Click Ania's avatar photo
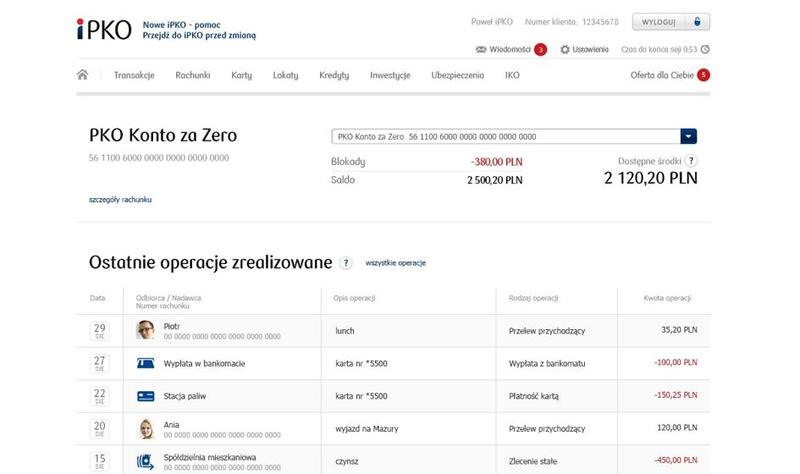 pyautogui.click(x=145, y=429)
